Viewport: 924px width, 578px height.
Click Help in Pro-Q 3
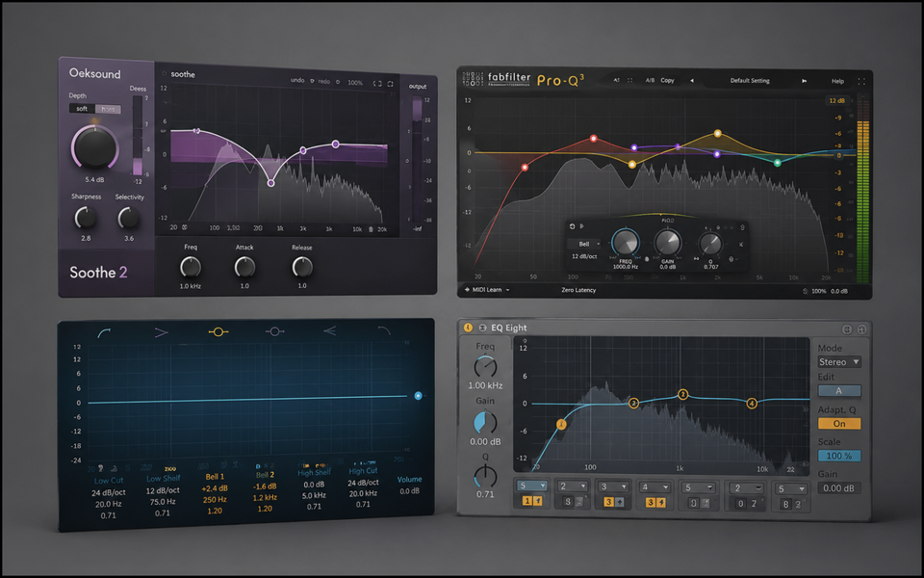click(x=837, y=81)
